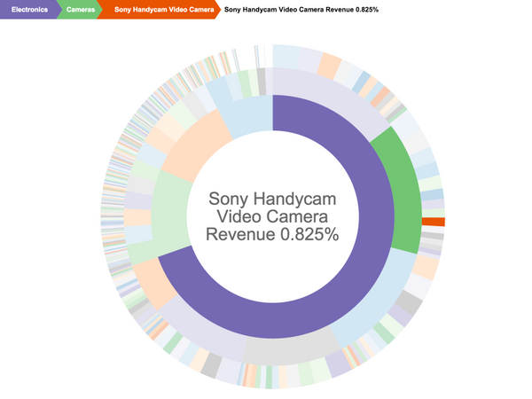This screenshot has width=532, height=399.
Task: Click the Electronics breadcrumb
Action: click(28, 11)
